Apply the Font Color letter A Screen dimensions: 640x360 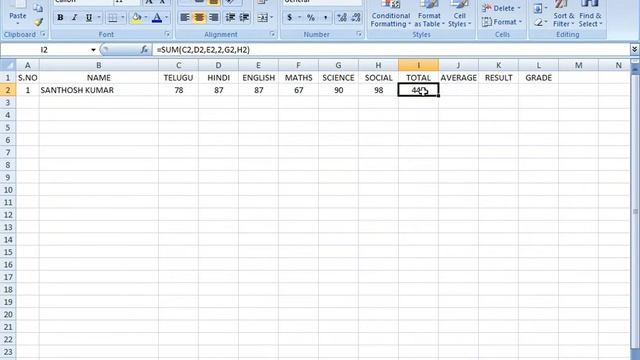coord(157,18)
